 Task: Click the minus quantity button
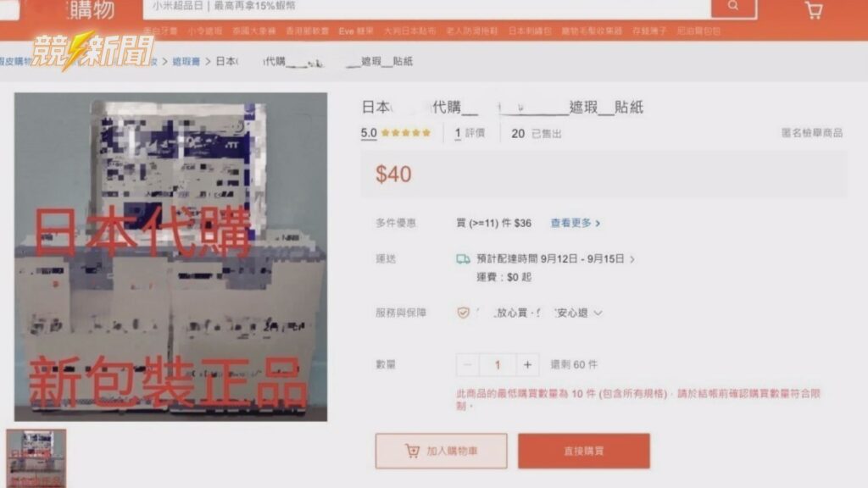[468, 364]
